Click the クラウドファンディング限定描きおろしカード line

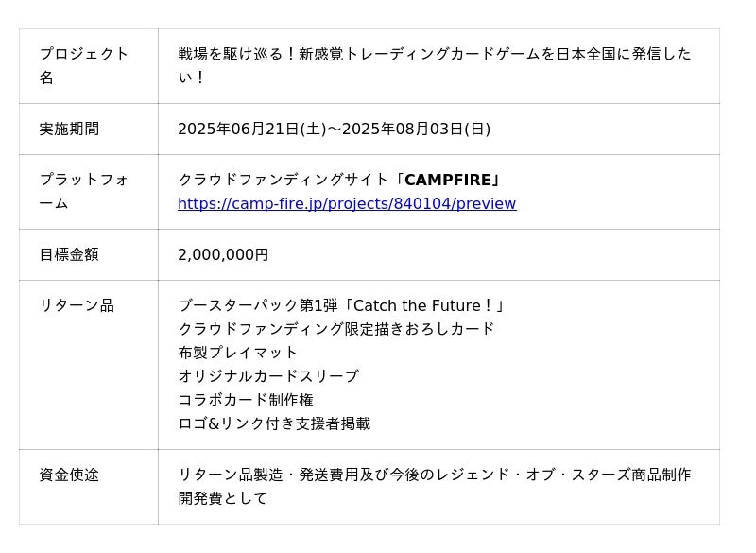tap(336, 329)
